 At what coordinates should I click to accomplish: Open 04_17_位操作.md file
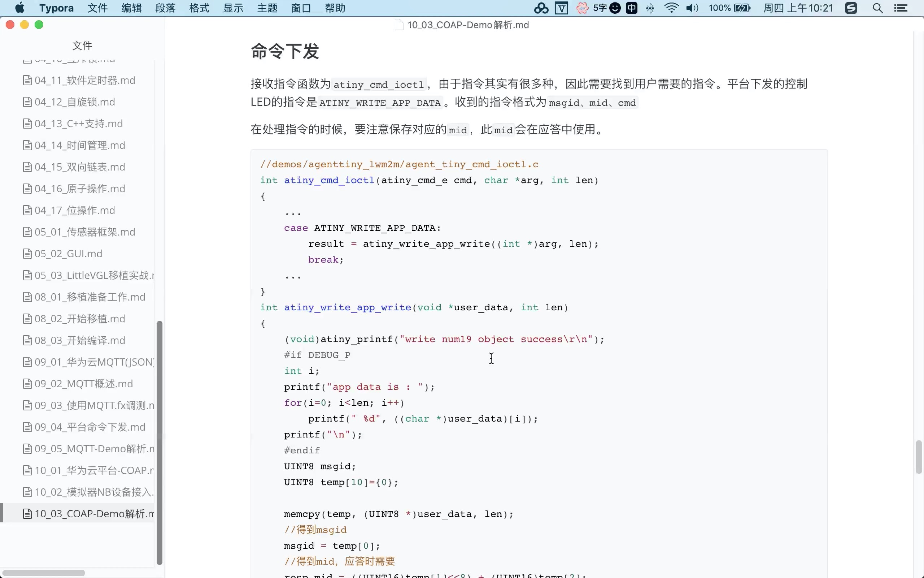coord(75,210)
